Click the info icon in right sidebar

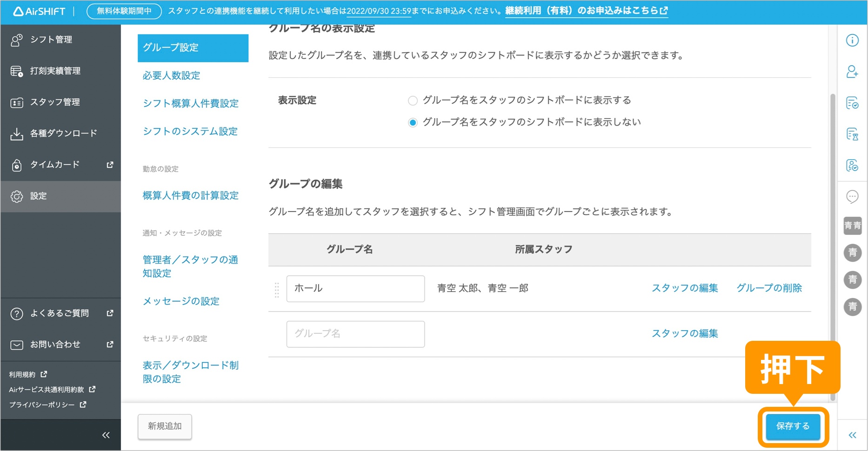coord(853,40)
